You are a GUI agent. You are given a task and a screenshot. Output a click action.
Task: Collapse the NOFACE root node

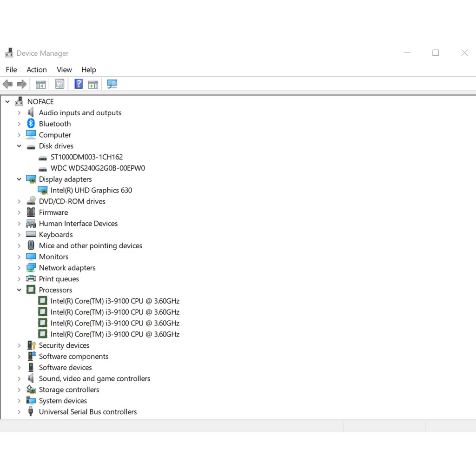point(7,102)
